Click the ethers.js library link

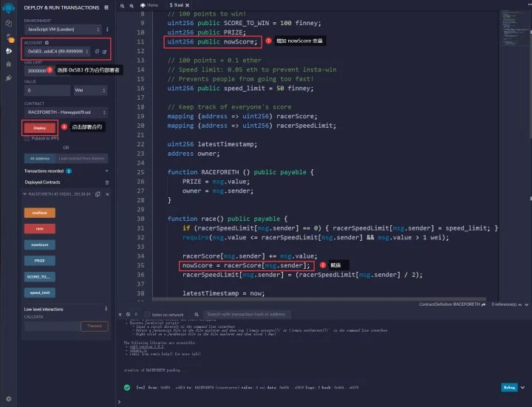(x=138, y=351)
